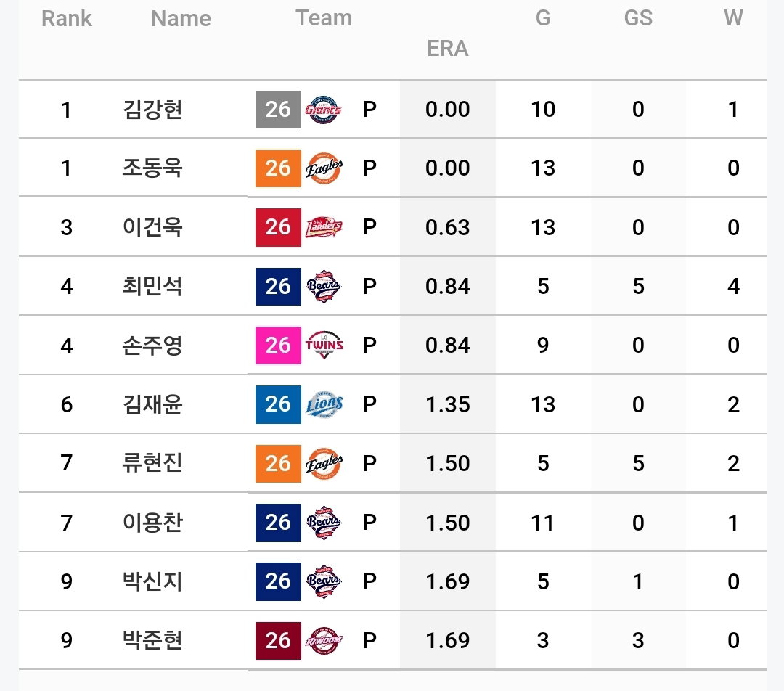Sort table by W column header
The height and width of the screenshot is (691, 784).
tap(733, 18)
